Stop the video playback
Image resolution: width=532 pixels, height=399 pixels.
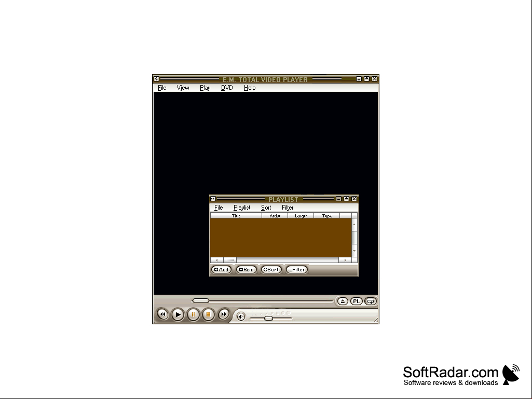[x=208, y=314]
